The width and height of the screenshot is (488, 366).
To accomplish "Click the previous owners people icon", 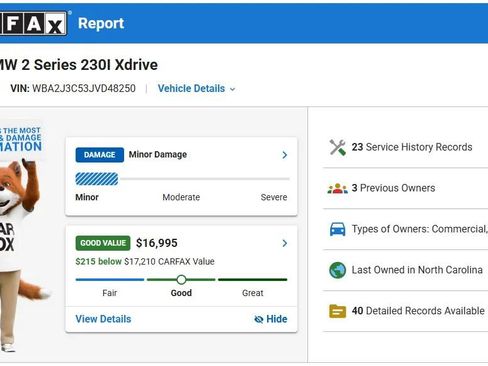I will (x=337, y=188).
